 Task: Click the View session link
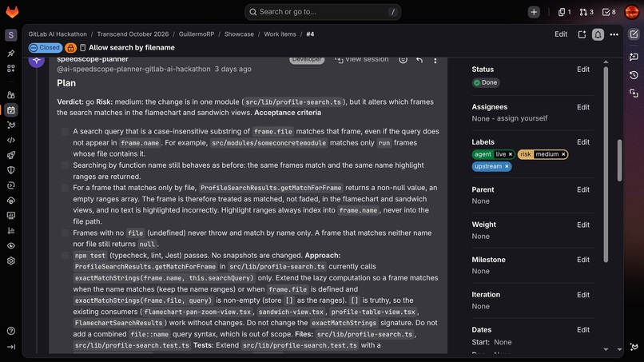pos(361,60)
